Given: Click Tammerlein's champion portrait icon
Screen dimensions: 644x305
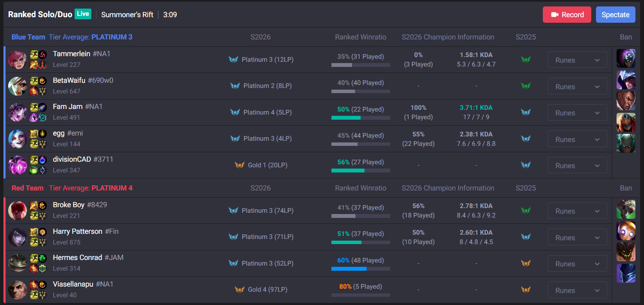Looking at the screenshot, I should tap(18, 60).
